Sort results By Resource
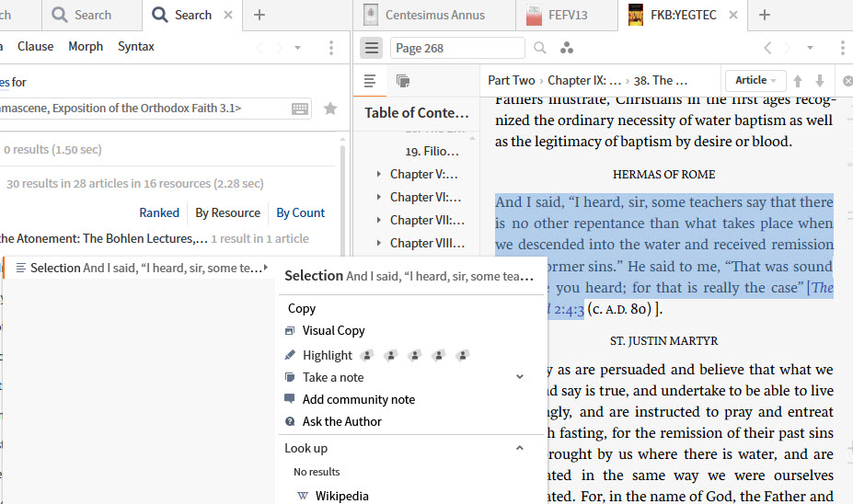The image size is (853, 504). pyautogui.click(x=228, y=212)
